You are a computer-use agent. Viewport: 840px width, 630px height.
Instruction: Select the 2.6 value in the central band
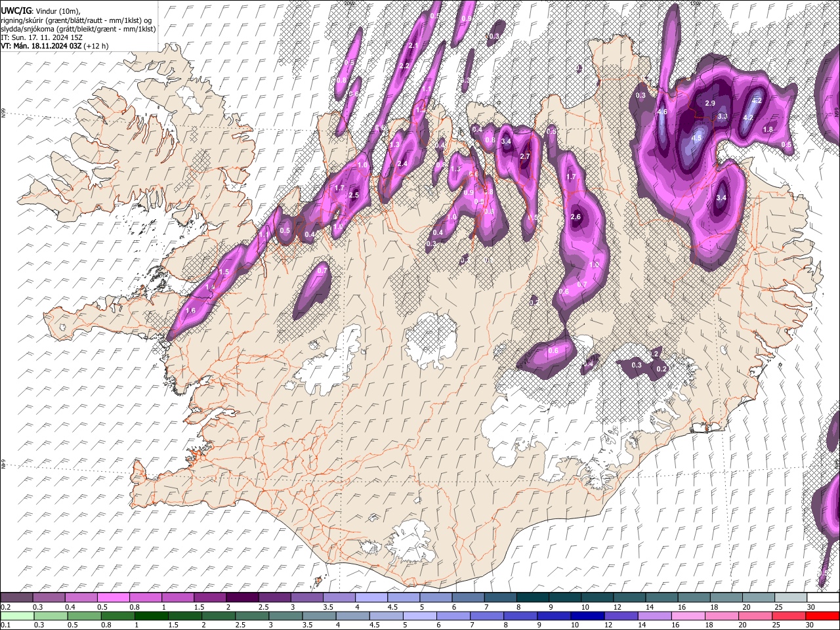tap(576, 217)
